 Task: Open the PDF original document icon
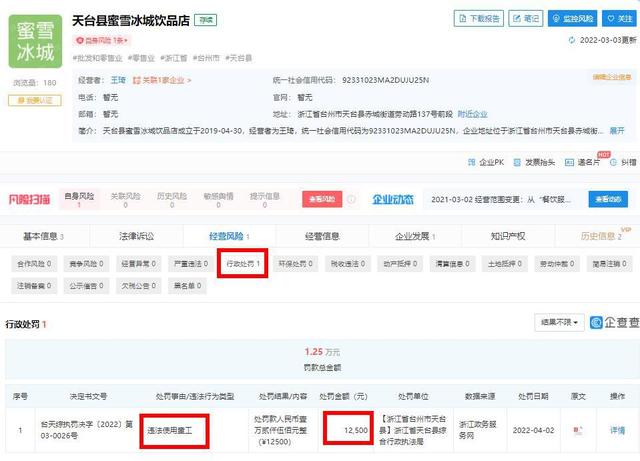pos(575,428)
